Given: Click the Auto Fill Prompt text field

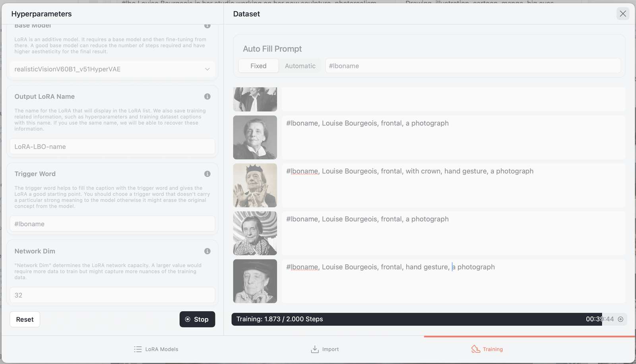Looking at the screenshot, I should 473,66.
